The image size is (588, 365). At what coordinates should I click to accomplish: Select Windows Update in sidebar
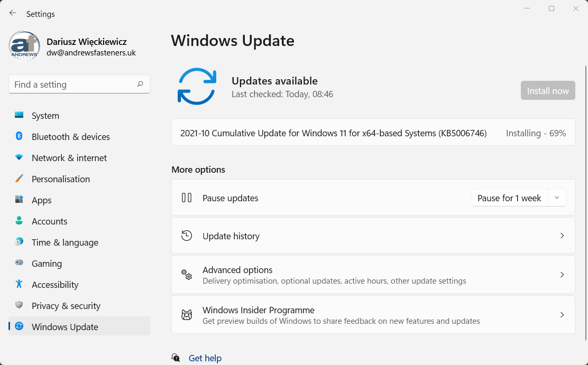point(79,327)
